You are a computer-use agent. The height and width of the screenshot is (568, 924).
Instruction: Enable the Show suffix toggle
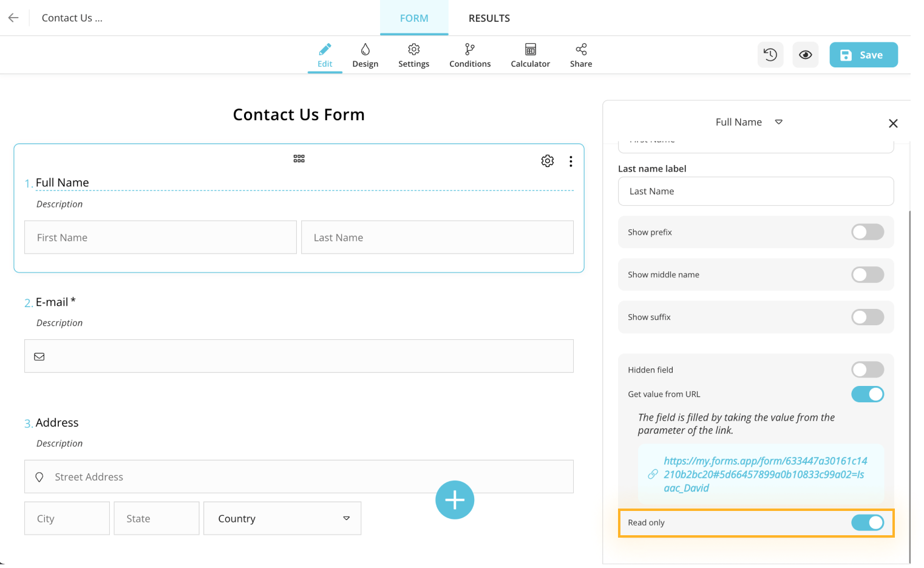(868, 317)
